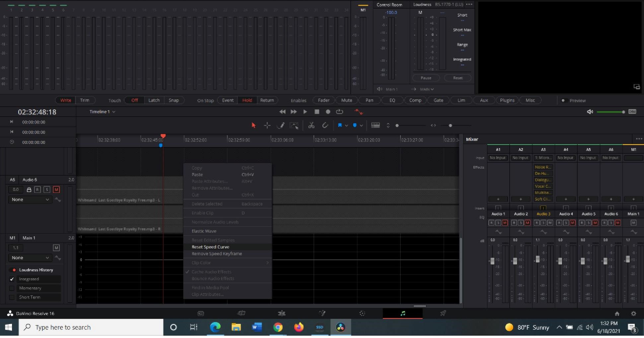This screenshot has width=644, height=338.
Task: Expand the Clip Color submenu
Action: coord(228,263)
